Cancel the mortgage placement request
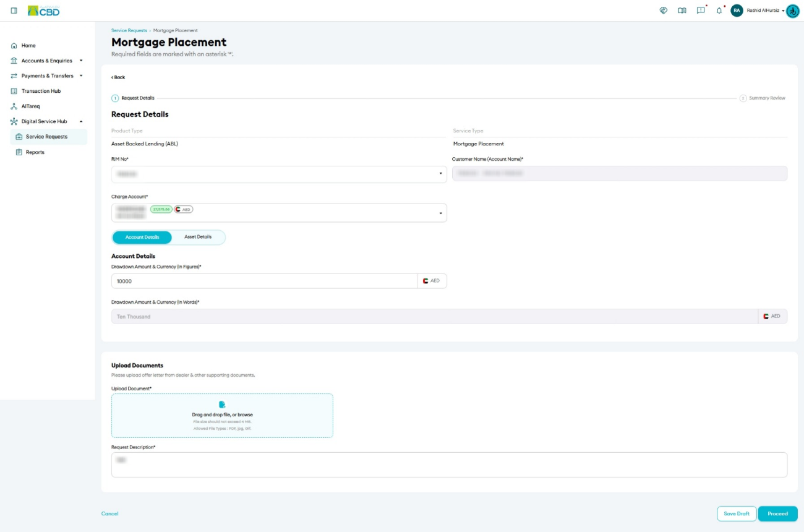The width and height of the screenshot is (804, 532). click(109, 513)
